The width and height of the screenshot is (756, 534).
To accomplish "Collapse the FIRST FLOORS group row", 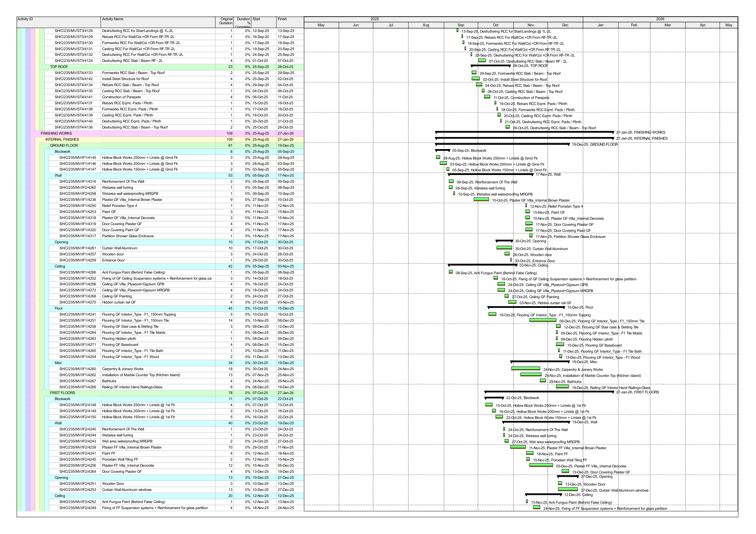I will [x=63, y=393].
